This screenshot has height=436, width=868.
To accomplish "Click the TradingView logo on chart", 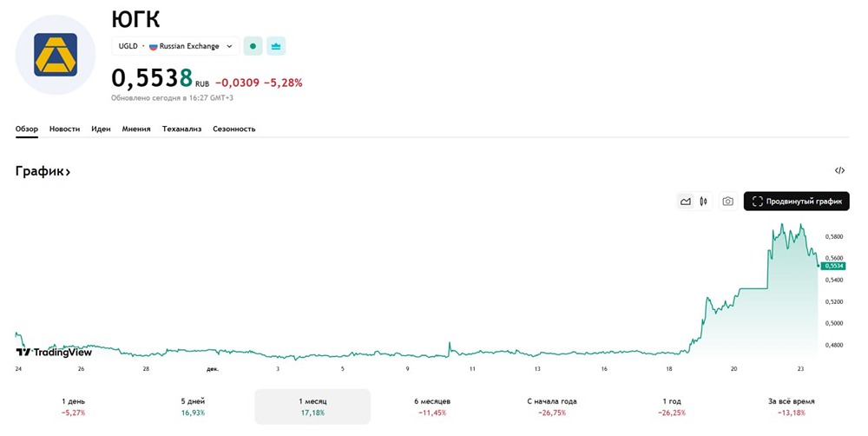I will (54, 352).
